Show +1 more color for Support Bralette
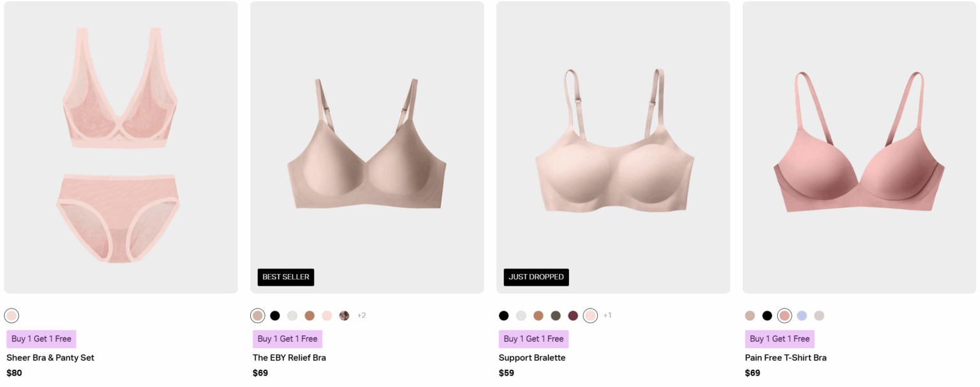The height and width of the screenshot is (387, 980). click(x=607, y=316)
